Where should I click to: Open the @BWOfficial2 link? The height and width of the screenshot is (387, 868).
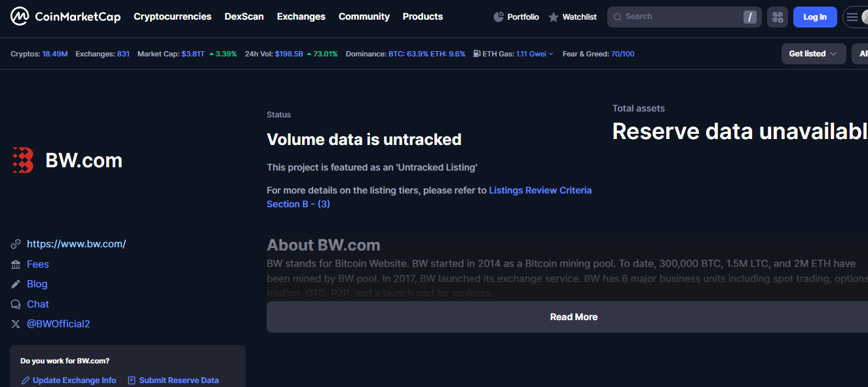click(58, 324)
